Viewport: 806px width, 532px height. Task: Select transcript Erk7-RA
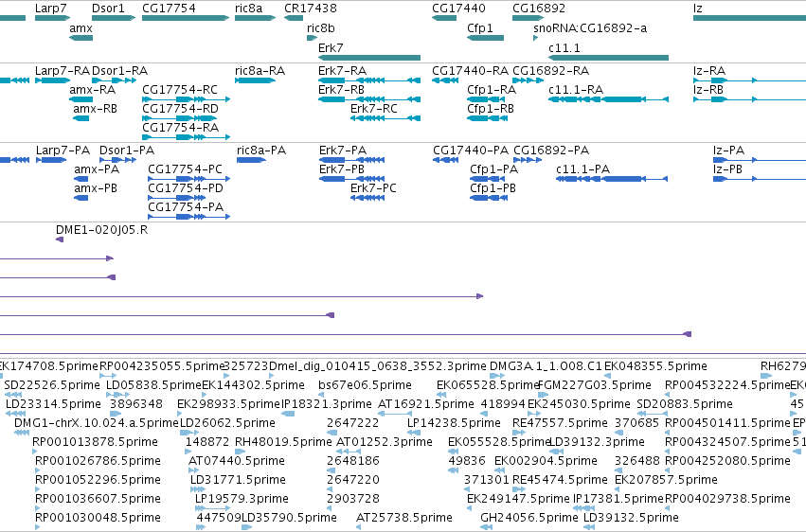[x=369, y=80]
